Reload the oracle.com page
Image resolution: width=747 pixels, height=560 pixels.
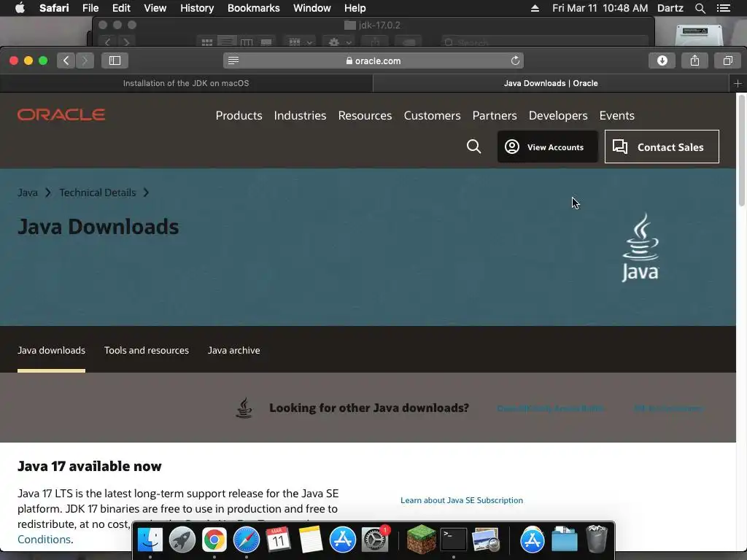coord(515,61)
